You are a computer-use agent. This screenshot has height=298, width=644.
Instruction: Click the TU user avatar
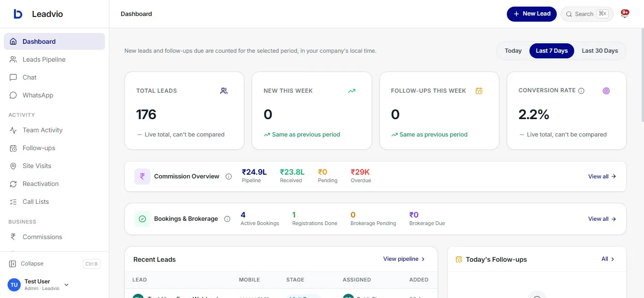14,285
